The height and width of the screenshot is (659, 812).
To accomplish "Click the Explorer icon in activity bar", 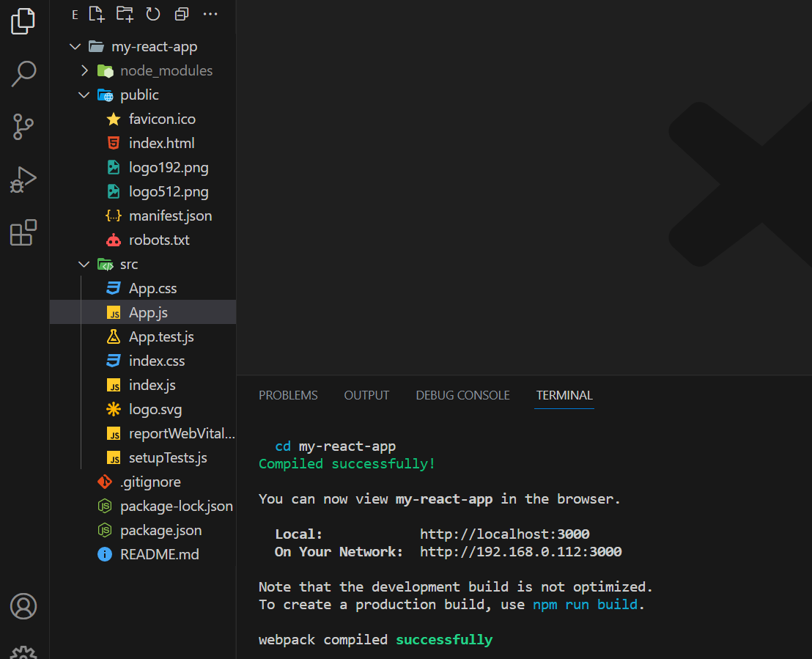I will [x=24, y=21].
